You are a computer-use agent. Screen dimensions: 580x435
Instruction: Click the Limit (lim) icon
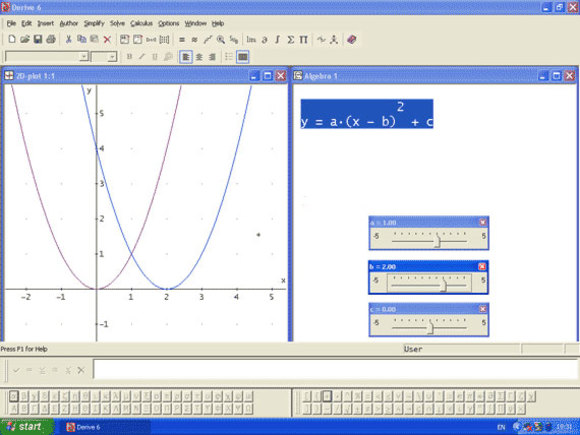pyautogui.click(x=251, y=39)
